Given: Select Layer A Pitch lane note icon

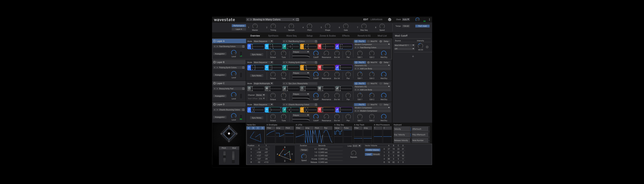Looking at the screenshot, I should (284, 47).
